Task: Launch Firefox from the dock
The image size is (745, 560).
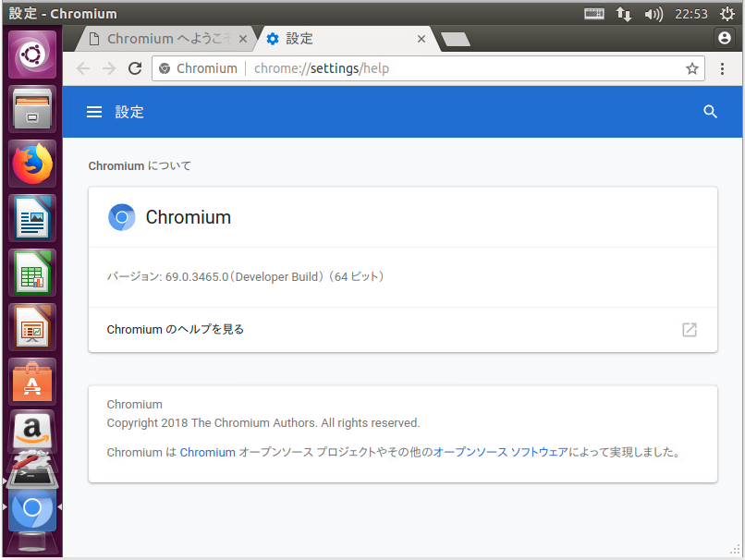Action: (x=32, y=164)
